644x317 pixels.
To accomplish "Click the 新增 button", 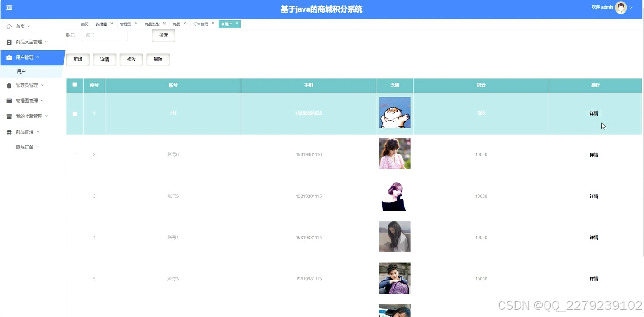I will pos(77,59).
